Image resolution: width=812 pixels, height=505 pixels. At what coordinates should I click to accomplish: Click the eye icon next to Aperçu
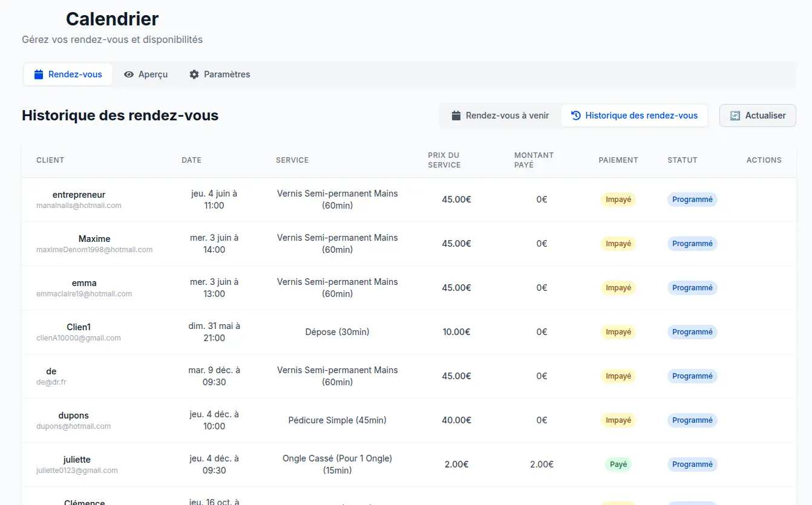pos(129,74)
